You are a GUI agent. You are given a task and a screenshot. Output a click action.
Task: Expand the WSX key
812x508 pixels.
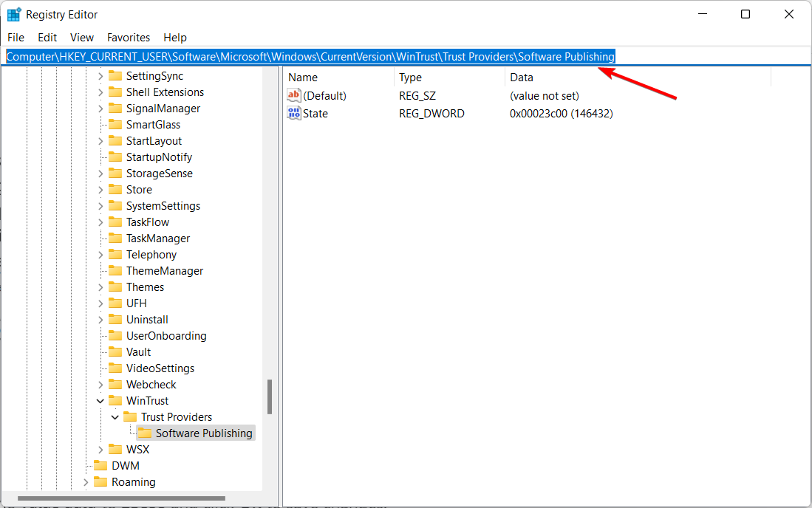[100, 450]
